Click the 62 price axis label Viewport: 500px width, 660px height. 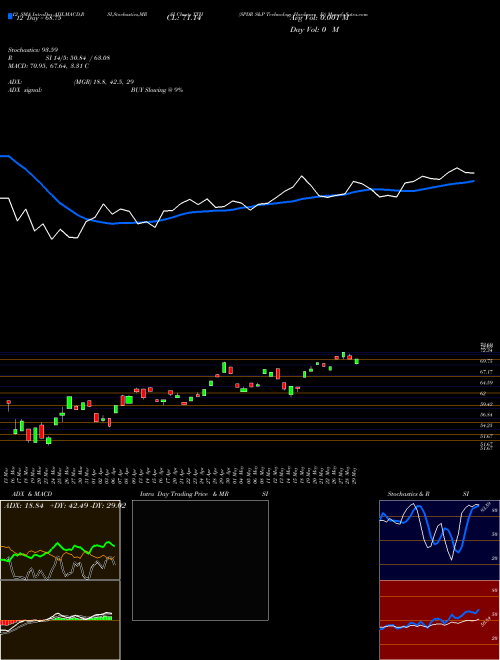pos(483,393)
